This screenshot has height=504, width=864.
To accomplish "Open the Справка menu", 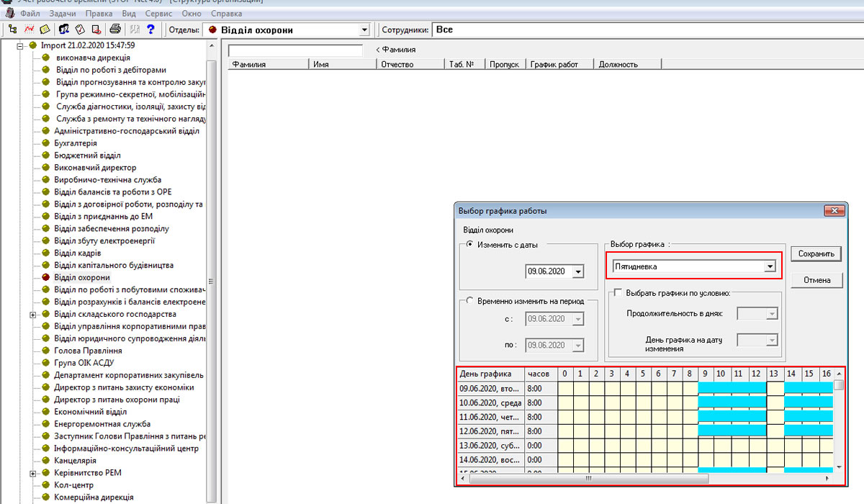I will (227, 14).
